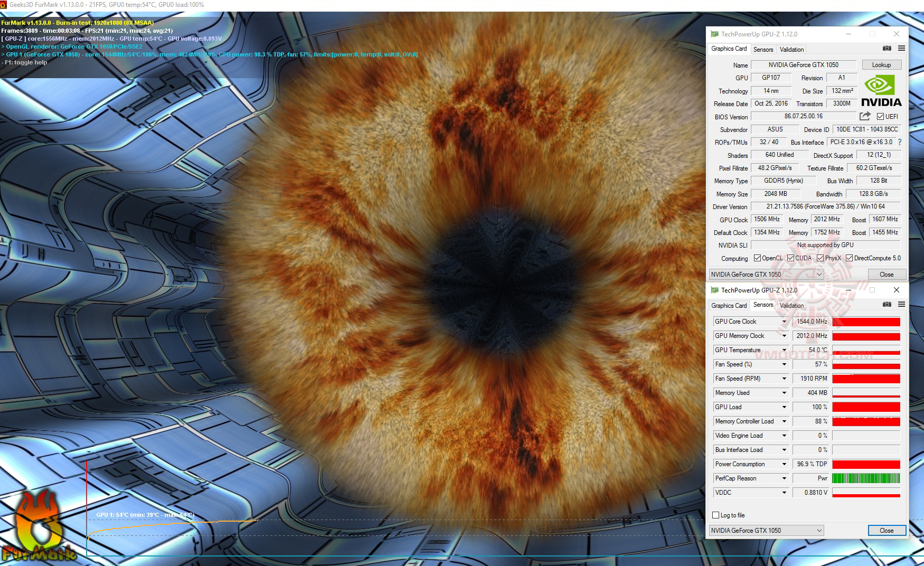
Task: Click the NVIDIA SLI 'Not supported by GPU' field
Action: (826, 245)
